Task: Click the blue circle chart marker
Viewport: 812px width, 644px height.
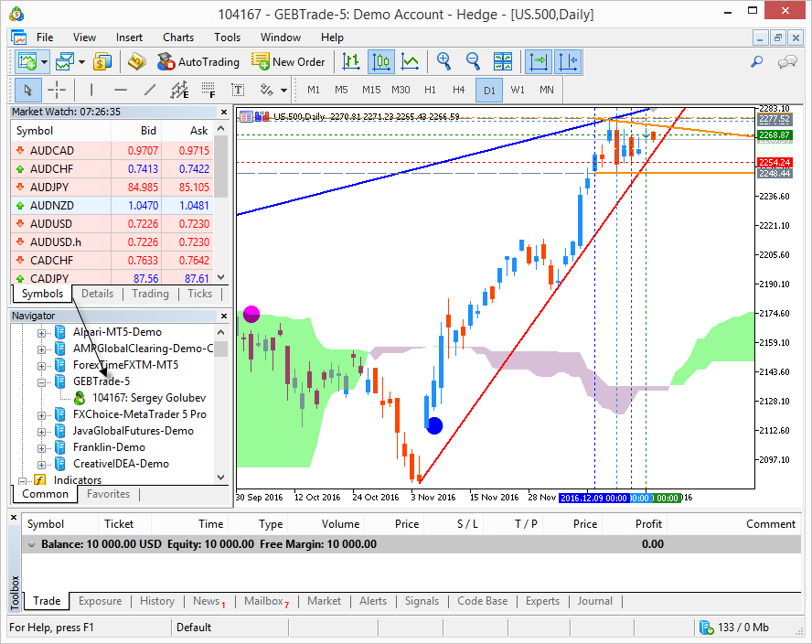Action: [434, 426]
